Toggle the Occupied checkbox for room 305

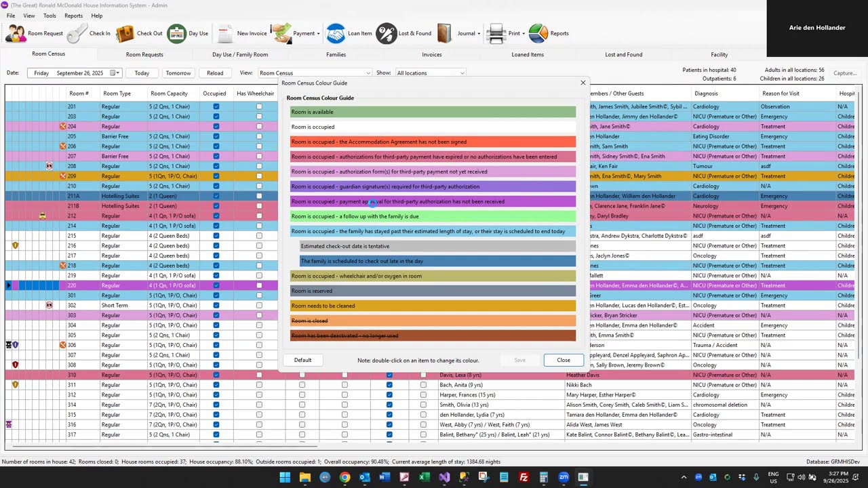[216, 335]
